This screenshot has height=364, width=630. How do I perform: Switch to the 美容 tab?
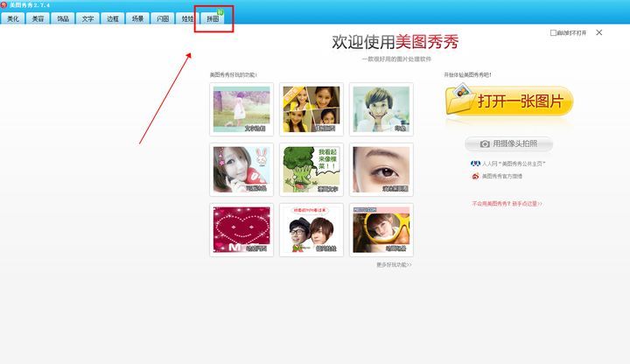point(38,18)
